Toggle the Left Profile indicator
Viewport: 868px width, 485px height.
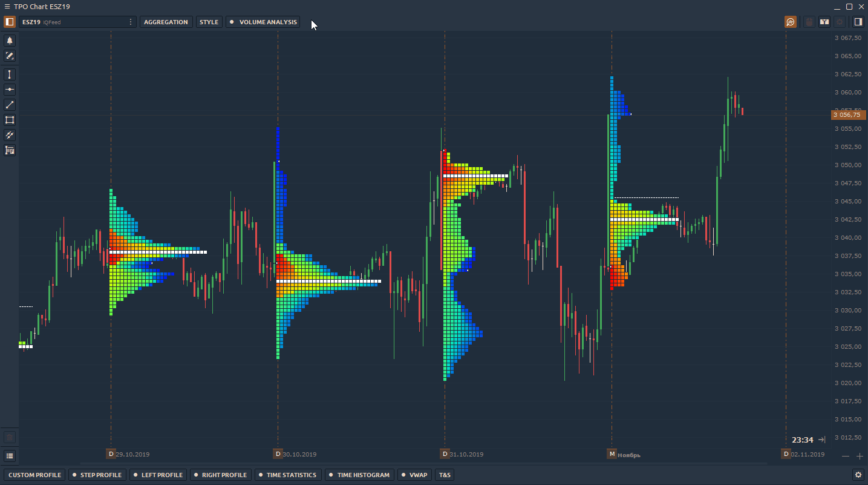pos(158,475)
